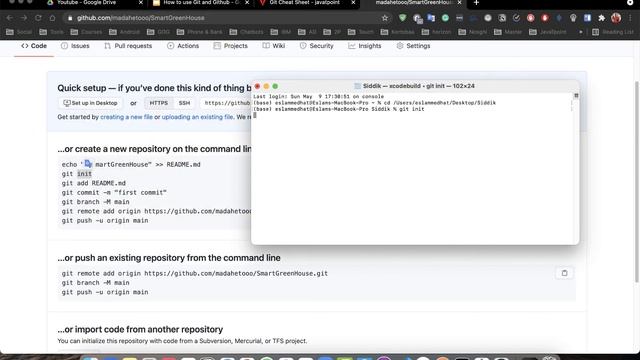This screenshot has height=360, width=640.
Task: Open the Projects tab
Action: tap(231, 46)
